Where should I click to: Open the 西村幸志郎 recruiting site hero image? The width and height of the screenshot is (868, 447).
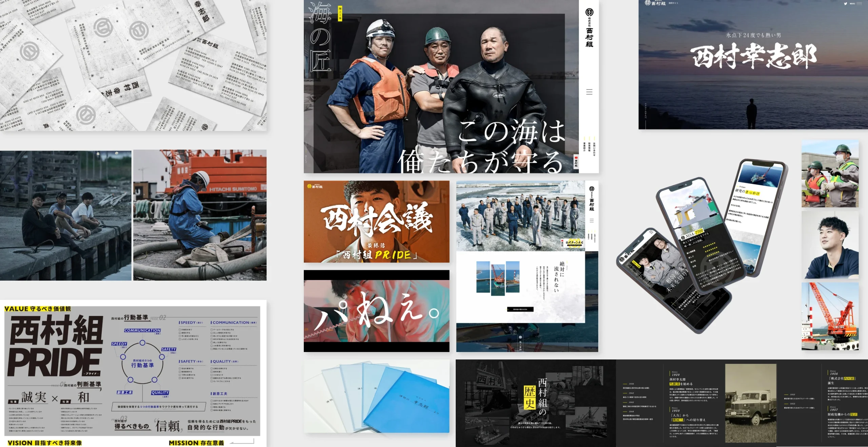click(753, 64)
